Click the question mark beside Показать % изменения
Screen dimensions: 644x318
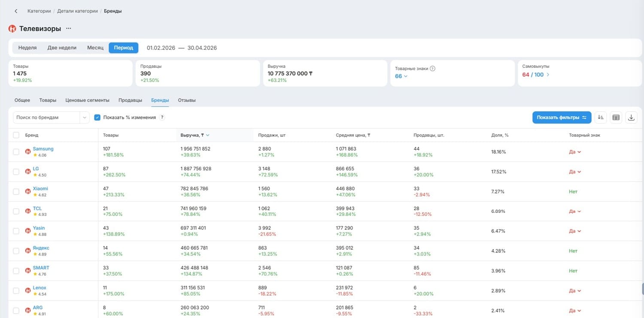click(162, 118)
